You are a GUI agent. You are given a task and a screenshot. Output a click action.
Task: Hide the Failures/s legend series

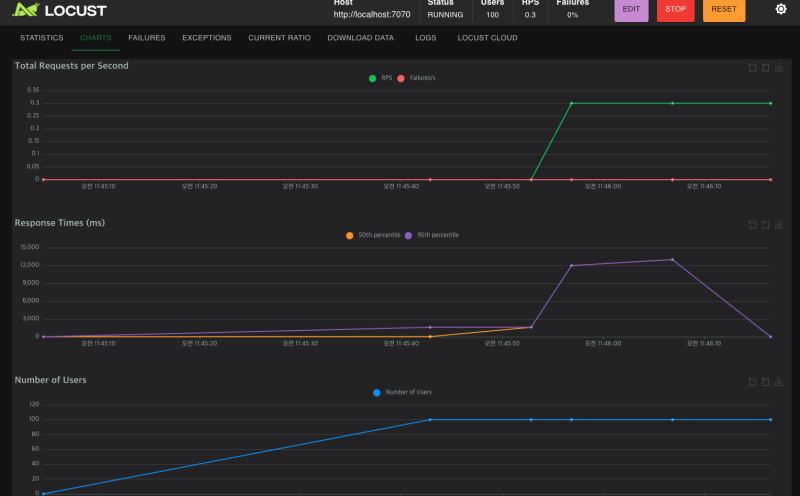[417, 78]
